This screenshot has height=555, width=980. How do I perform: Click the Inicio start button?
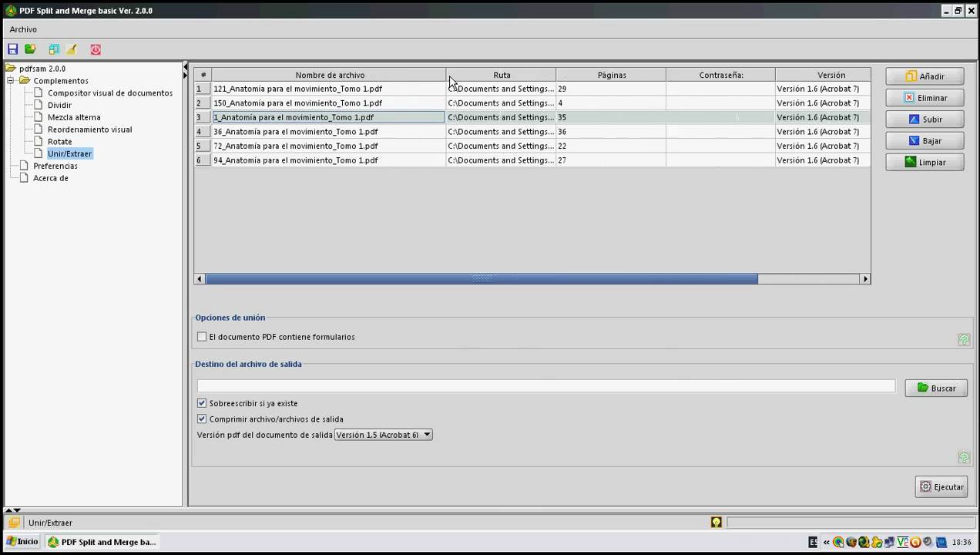22,542
